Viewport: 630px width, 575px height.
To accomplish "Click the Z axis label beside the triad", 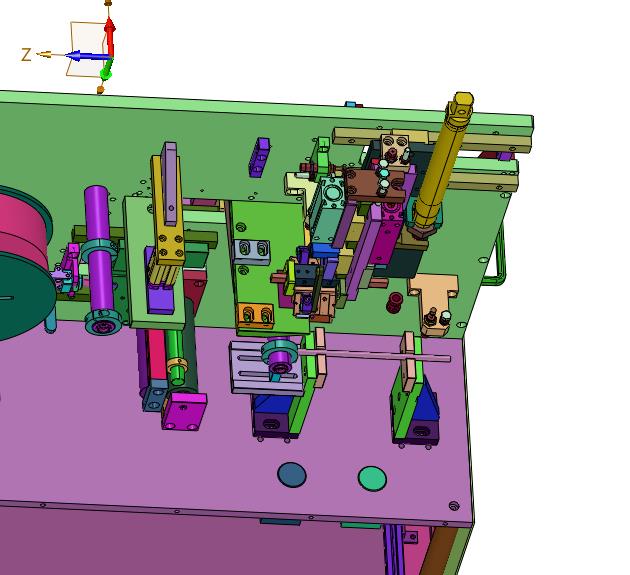I will (x=26, y=55).
